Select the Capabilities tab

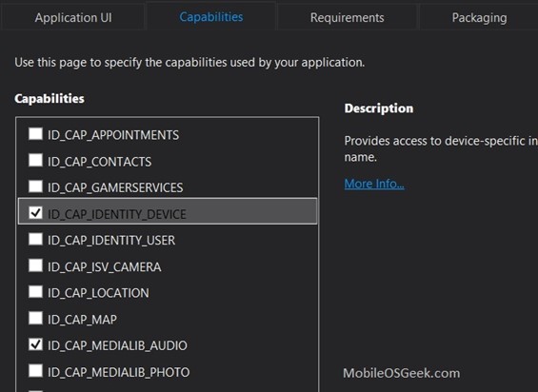[211, 17]
